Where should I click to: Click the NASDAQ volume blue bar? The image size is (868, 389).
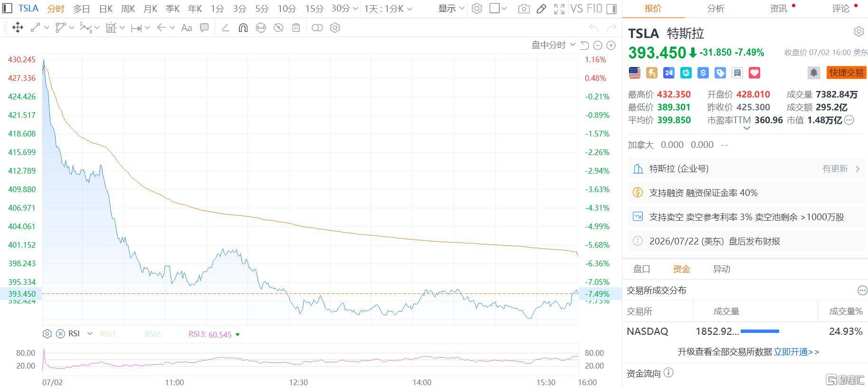click(x=760, y=331)
